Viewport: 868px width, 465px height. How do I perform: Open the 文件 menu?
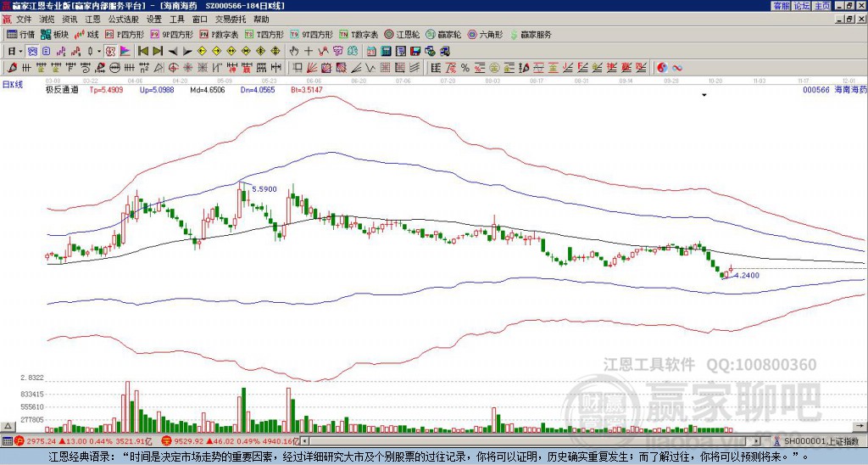click(x=24, y=20)
